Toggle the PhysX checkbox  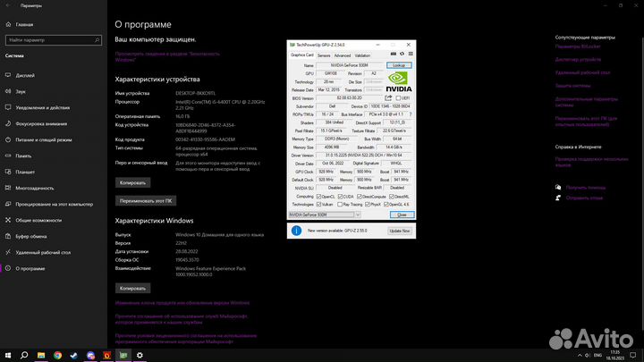click(368, 204)
